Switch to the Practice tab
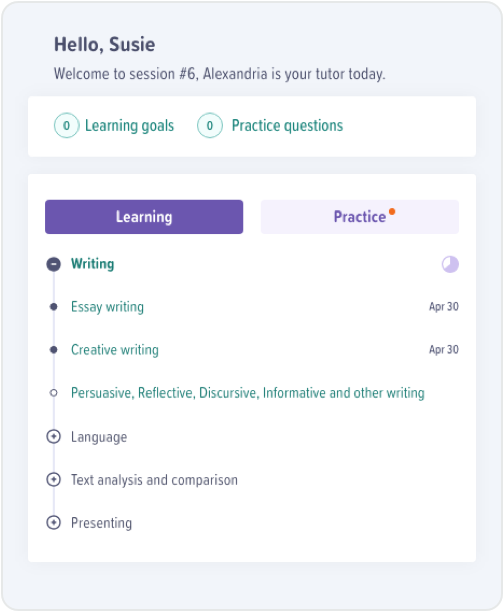504x612 pixels. pyautogui.click(x=360, y=217)
